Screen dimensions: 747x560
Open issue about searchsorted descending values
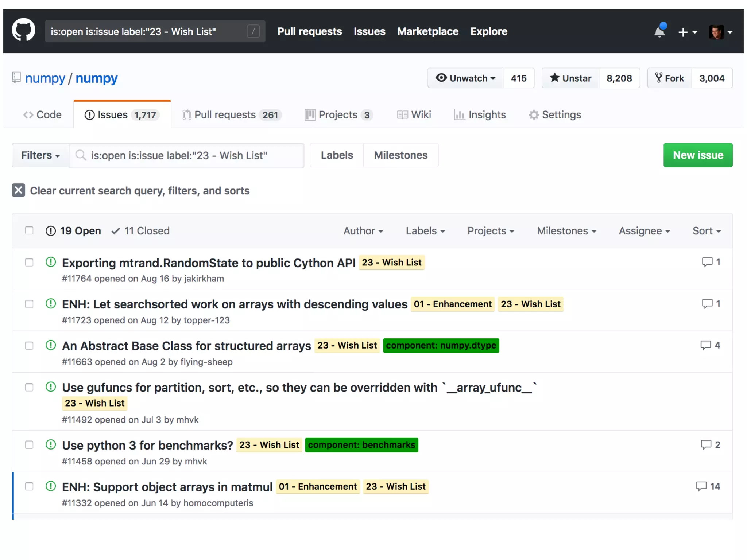(x=235, y=304)
